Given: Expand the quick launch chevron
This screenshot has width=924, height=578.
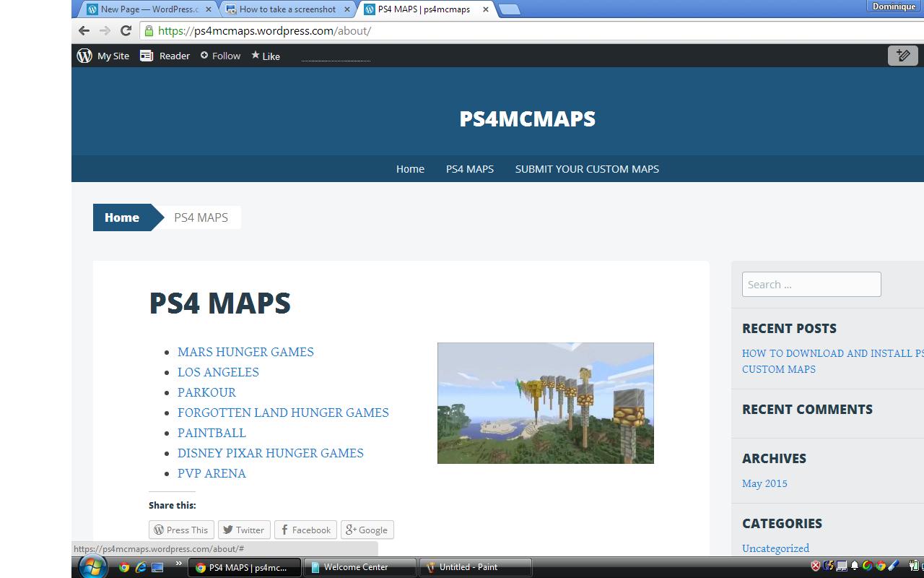Looking at the screenshot, I should pos(178,564).
